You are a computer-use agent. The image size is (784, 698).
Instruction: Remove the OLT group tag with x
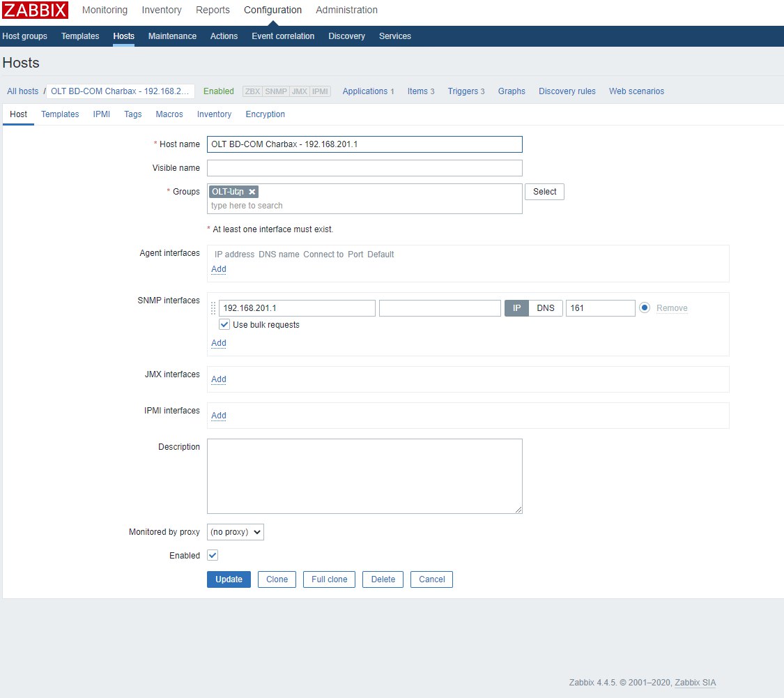pos(252,192)
